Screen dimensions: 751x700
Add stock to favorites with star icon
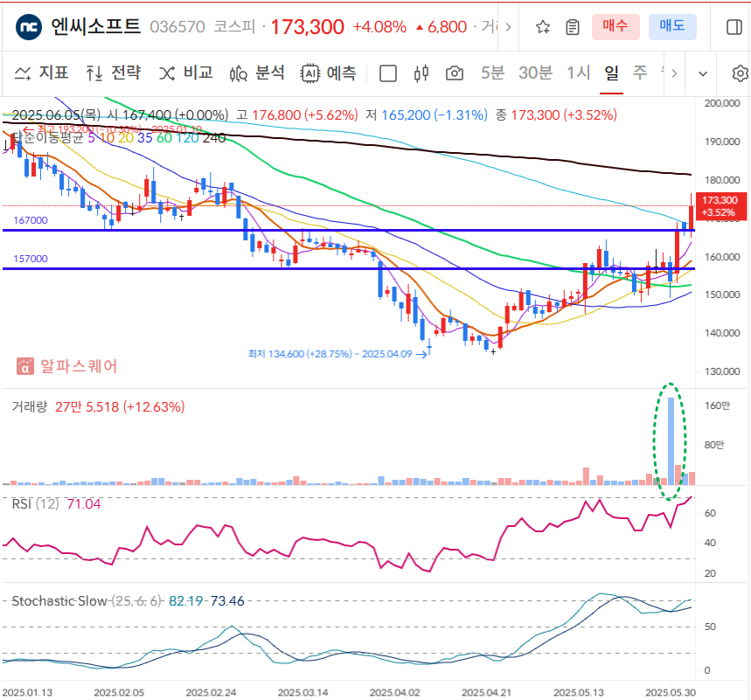[x=543, y=27]
